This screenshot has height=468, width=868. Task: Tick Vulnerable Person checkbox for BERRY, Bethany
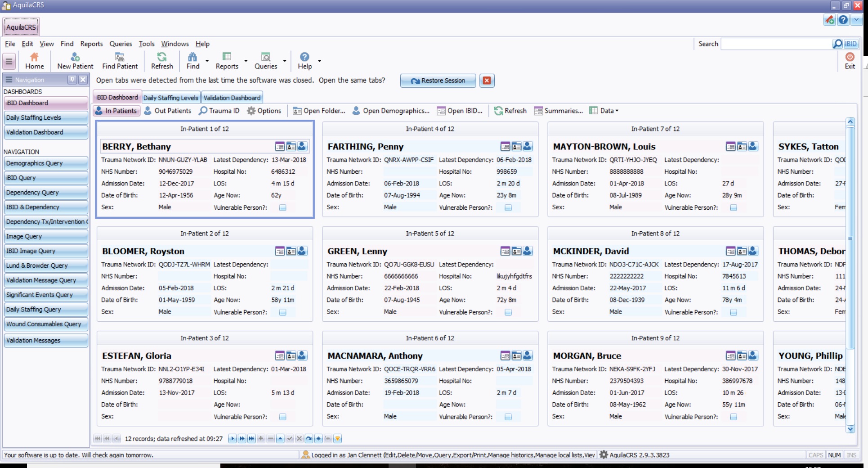click(283, 207)
